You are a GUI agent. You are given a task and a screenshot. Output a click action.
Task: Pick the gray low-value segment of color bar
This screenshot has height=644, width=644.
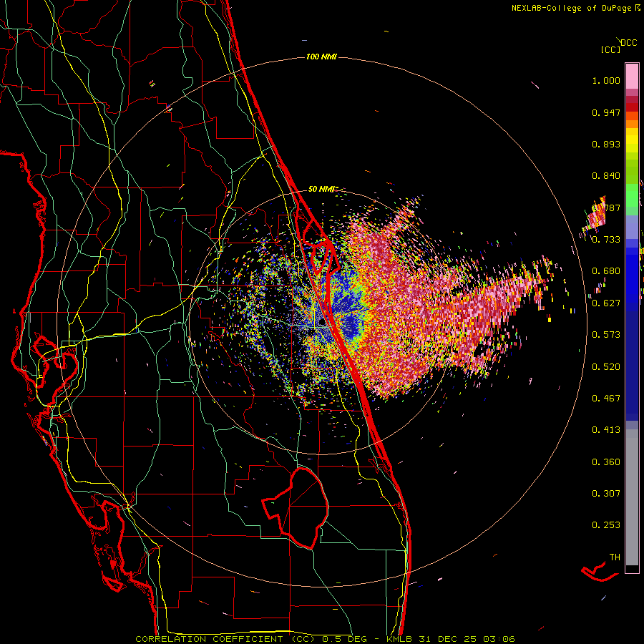(632, 497)
